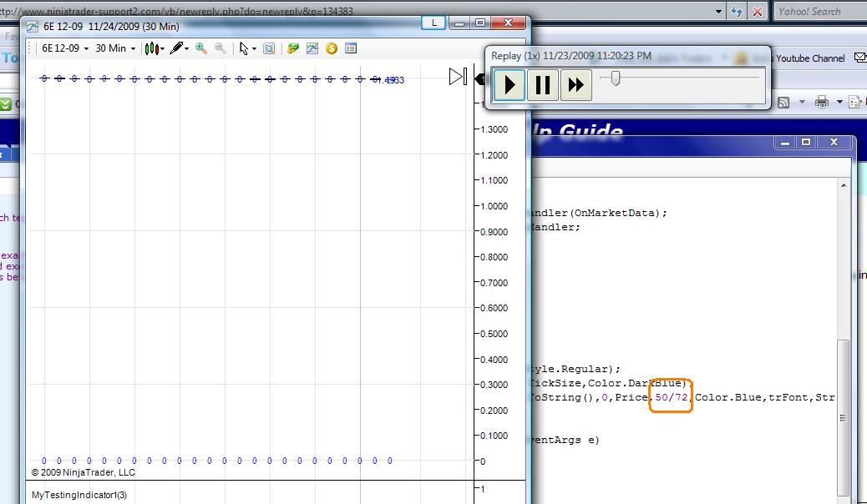Open the 6E 12-09 instrument dropdown
Screen dimensions: 867x504
pos(65,48)
